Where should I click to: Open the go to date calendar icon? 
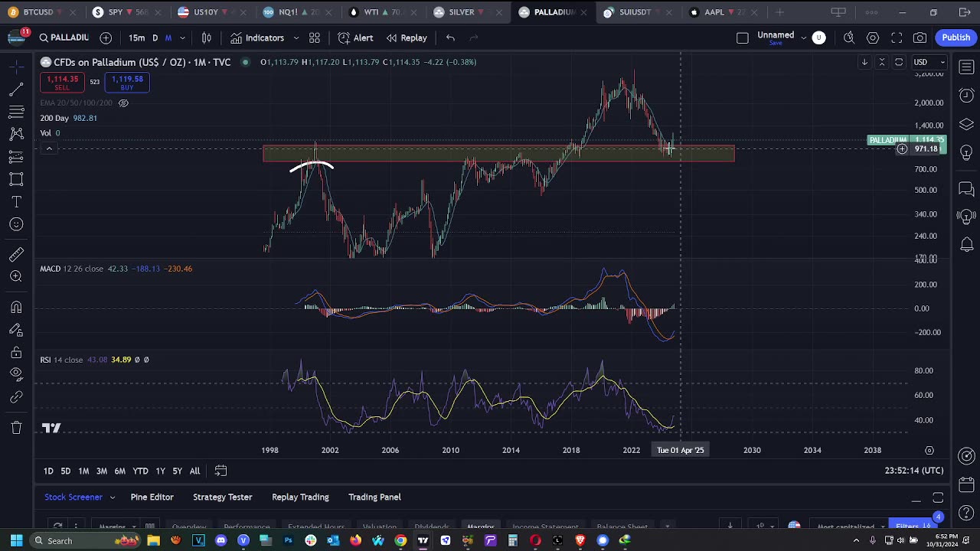[220, 471]
